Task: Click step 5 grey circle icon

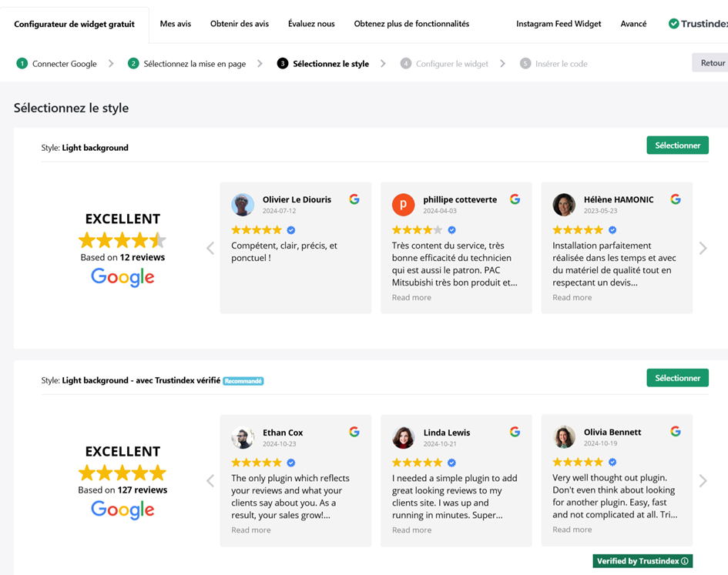Action: click(x=525, y=64)
